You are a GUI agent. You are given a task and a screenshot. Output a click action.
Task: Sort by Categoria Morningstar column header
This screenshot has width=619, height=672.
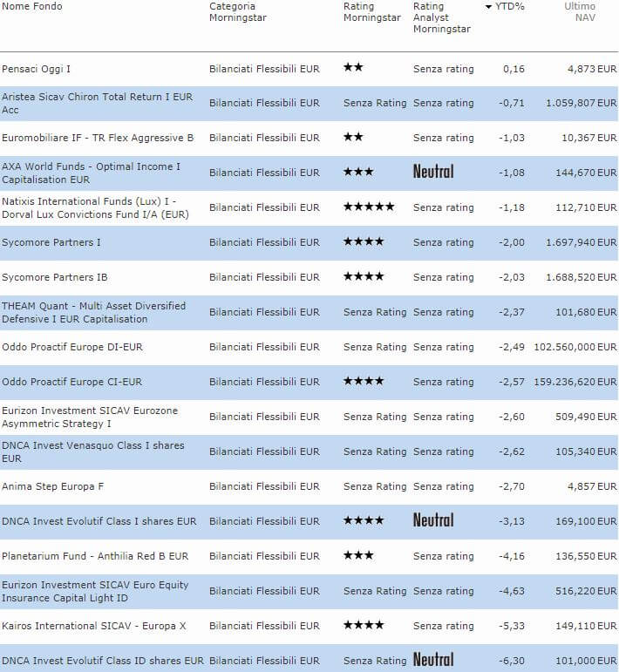click(238, 12)
